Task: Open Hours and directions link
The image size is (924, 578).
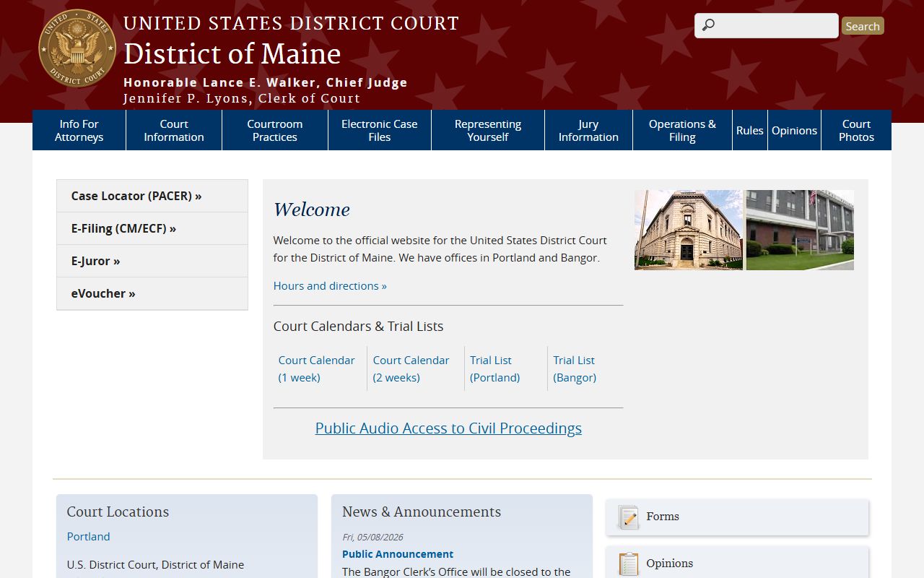Action: coord(330,285)
